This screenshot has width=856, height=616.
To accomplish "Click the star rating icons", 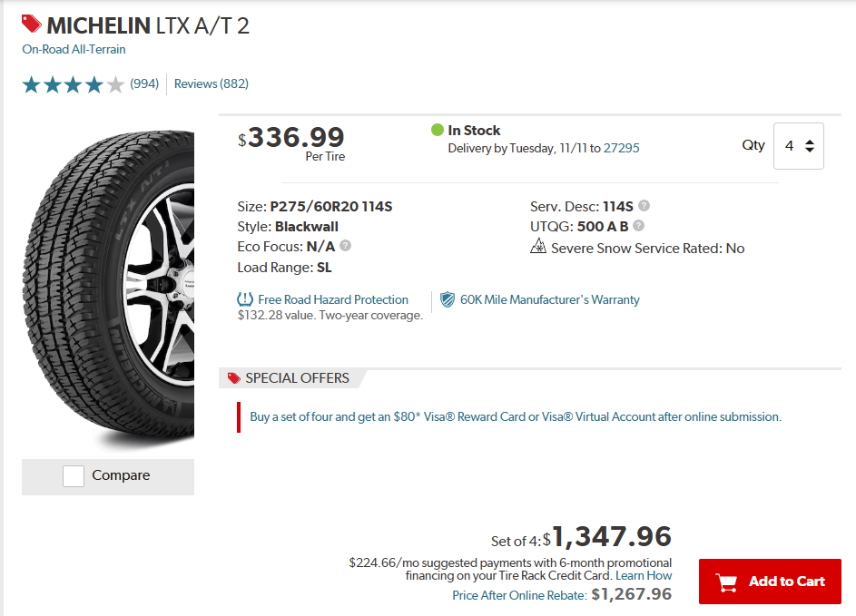I will coord(73,84).
